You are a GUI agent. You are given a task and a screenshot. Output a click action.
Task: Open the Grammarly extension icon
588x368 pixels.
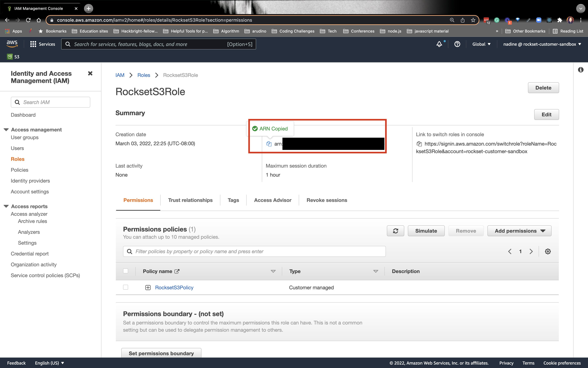497,20
